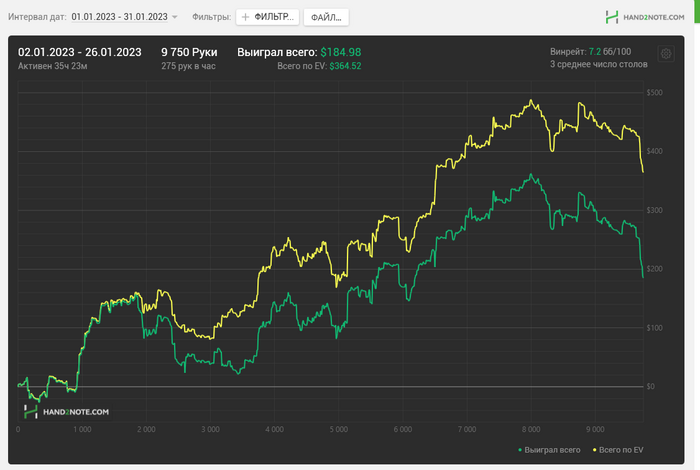Click the session date range 02.01.2023 - 26.01.2023
The width and height of the screenshot is (700, 470).
(80, 52)
